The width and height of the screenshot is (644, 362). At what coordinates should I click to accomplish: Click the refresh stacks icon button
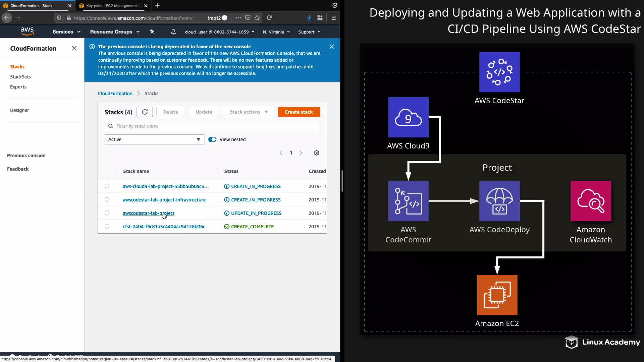click(x=145, y=112)
